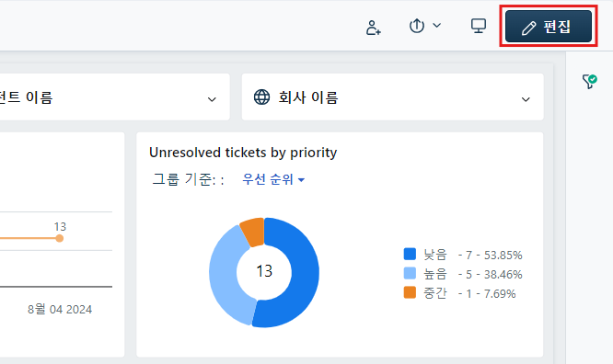Click the presentation monitor icon
This screenshot has width=613, height=364.
[478, 26]
